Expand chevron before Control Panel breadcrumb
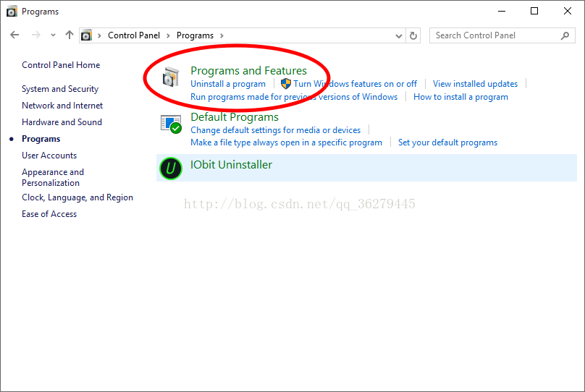This screenshot has height=392, width=585. pyautogui.click(x=99, y=35)
